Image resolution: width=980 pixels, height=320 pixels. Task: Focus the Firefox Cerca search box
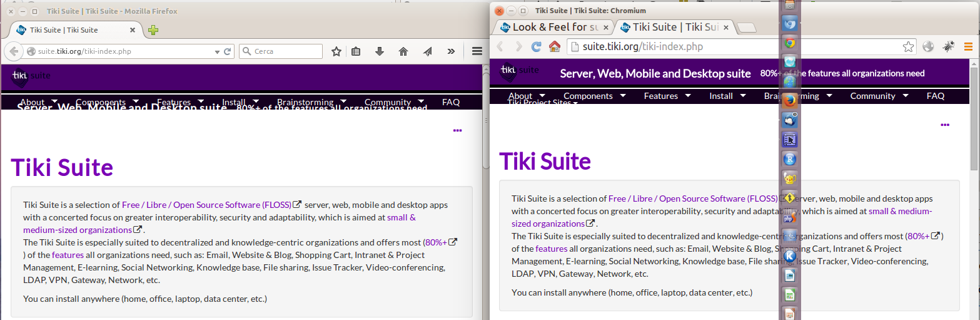coord(281,51)
